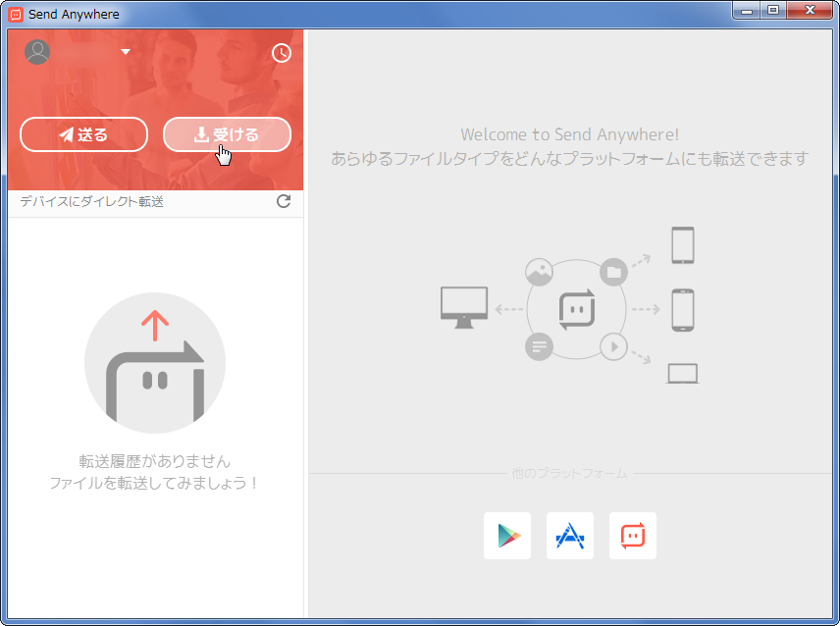This screenshot has width=840, height=626.
Task: Click the central Send Anywhere logo in the diagram
Action: (x=578, y=309)
